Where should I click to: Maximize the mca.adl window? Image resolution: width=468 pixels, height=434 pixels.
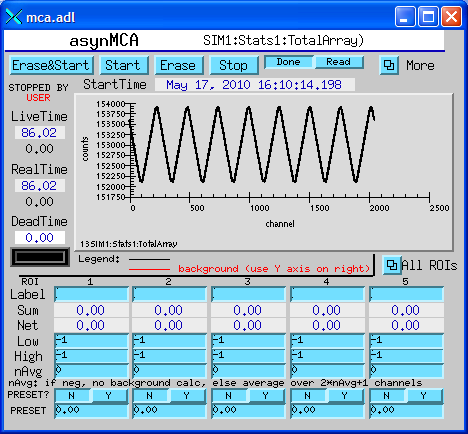click(x=428, y=16)
